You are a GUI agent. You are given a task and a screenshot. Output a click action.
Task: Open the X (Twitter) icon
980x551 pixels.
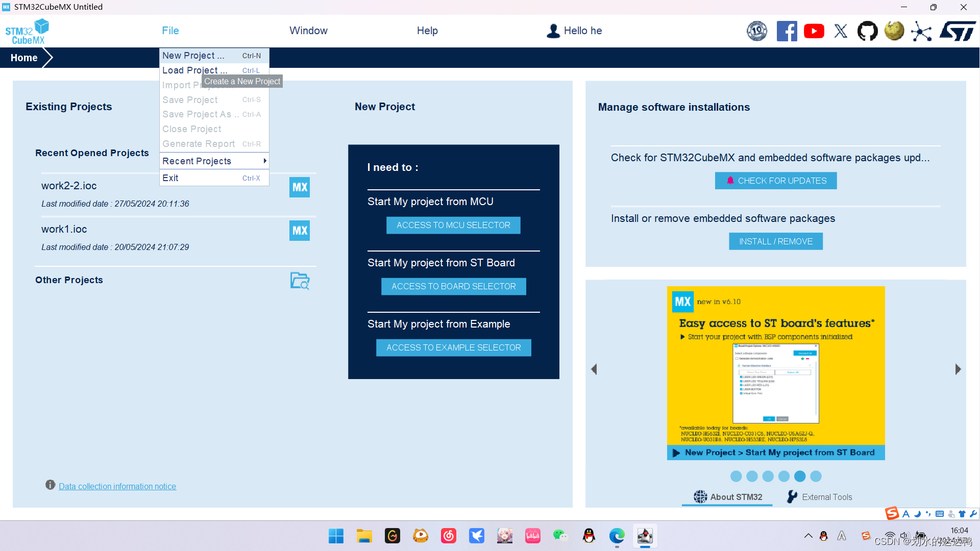pyautogui.click(x=841, y=31)
